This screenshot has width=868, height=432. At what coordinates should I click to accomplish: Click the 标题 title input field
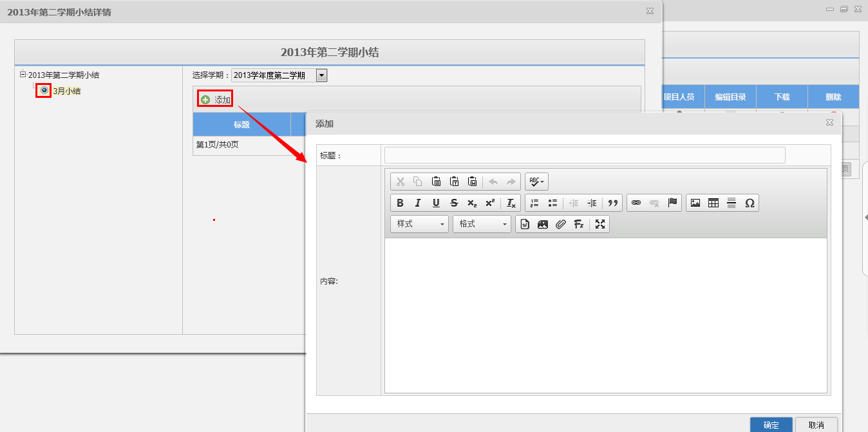pyautogui.click(x=585, y=155)
